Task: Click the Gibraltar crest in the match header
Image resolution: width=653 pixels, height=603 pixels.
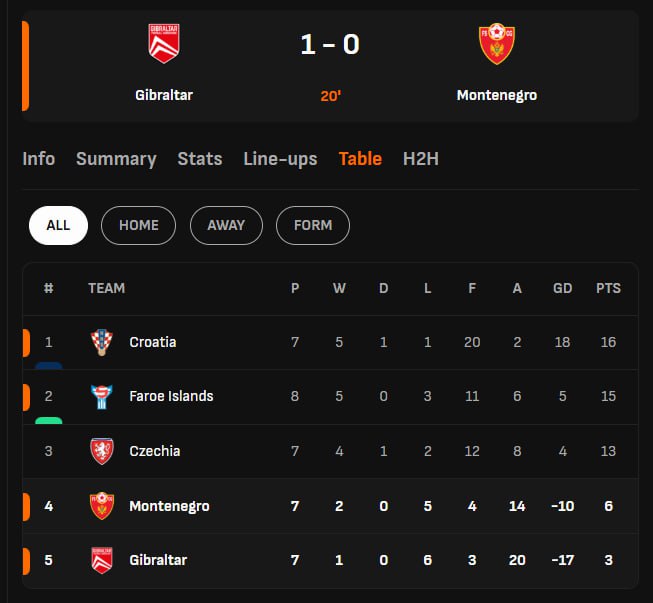Action: click(163, 44)
